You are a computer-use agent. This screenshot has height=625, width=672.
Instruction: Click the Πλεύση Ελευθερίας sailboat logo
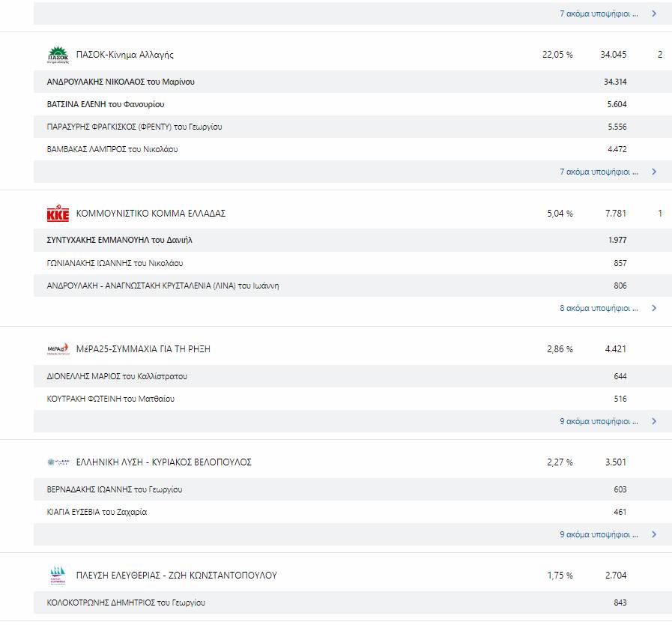click(x=58, y=576)
